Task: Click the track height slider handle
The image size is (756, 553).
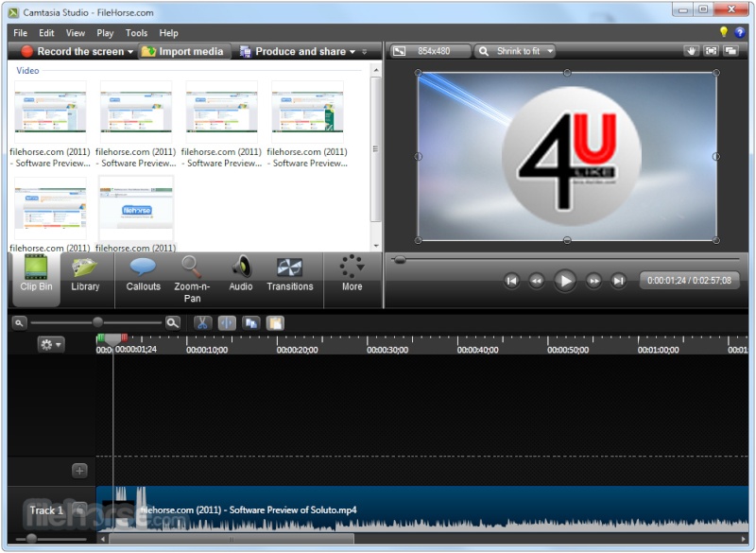Action: [31, 538]
